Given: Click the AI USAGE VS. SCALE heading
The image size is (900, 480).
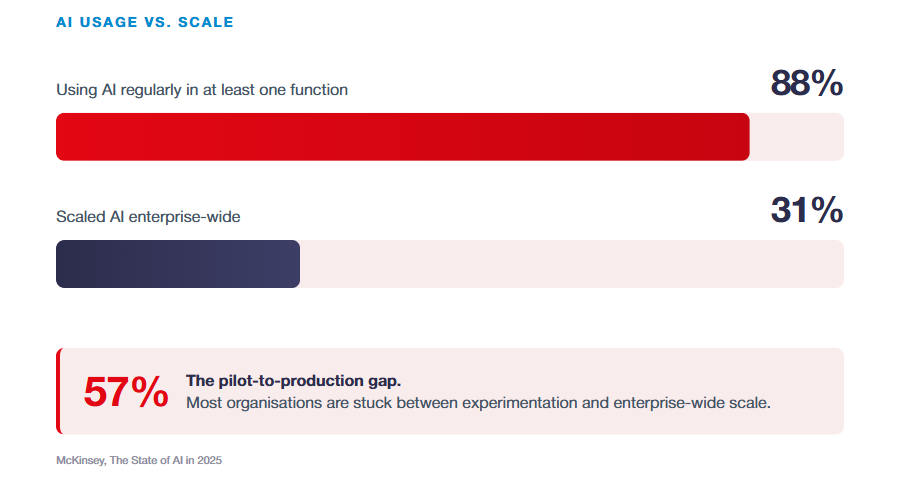Looking at the screenshot, I should [x=145, y=22].
